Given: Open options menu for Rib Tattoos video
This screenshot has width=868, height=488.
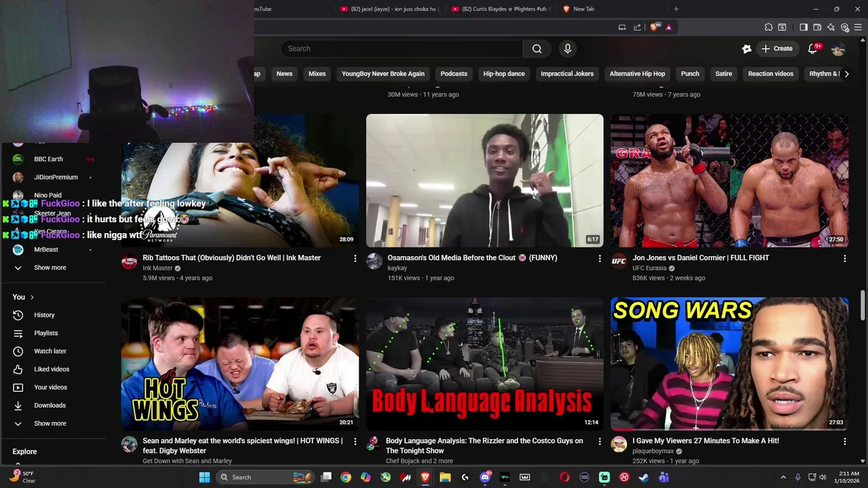Looking at the screenshot, I should pos(355,258).
